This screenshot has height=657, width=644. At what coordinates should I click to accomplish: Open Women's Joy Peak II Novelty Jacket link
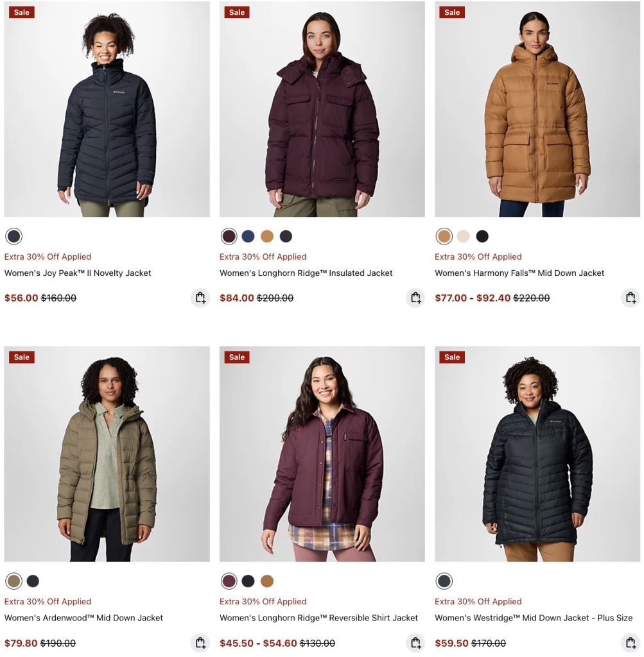78,273
